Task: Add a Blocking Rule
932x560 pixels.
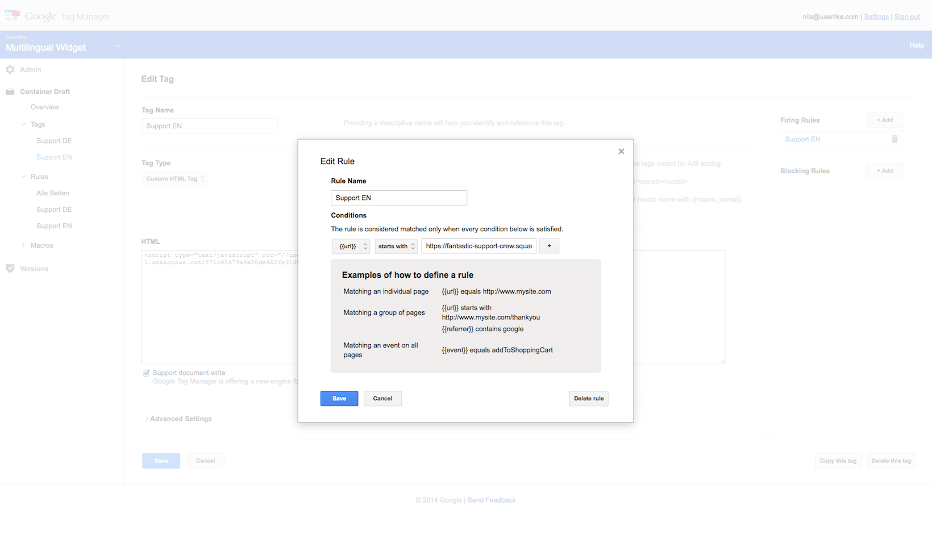Action: pos(885,171)
